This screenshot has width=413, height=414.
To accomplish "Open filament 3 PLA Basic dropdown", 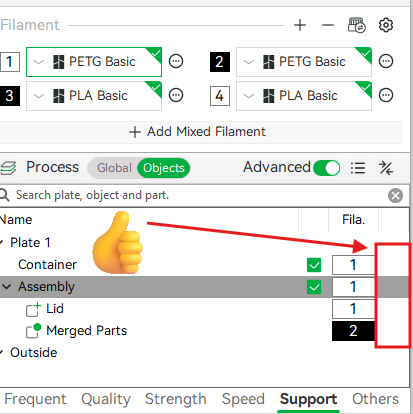I will [94, 96].
